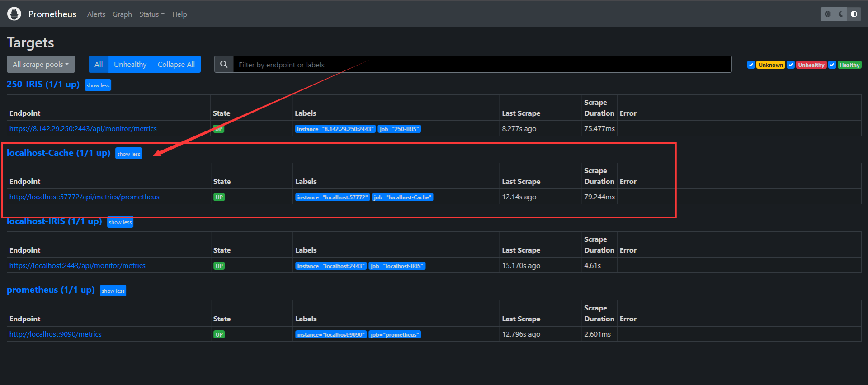Image resolution: width=868 pixels, height=385 pixels.
Task: Click the Prometheus flame logo
Action: coord(14,14)
